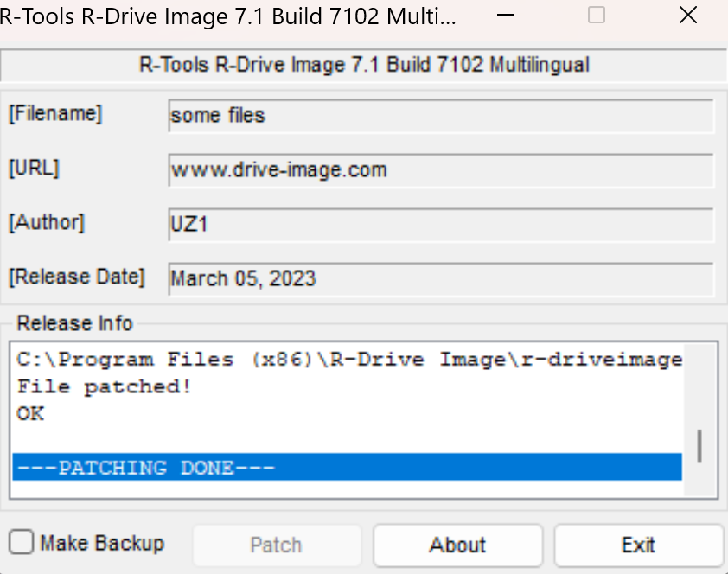Click the Release Info group label
The image size is (728, 574).
(75, 323)
